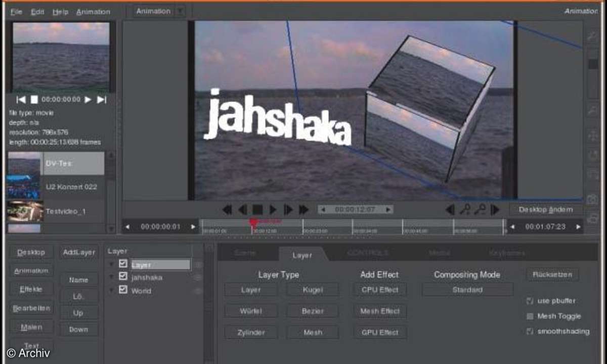Skip to start in the clip preview

21,100
